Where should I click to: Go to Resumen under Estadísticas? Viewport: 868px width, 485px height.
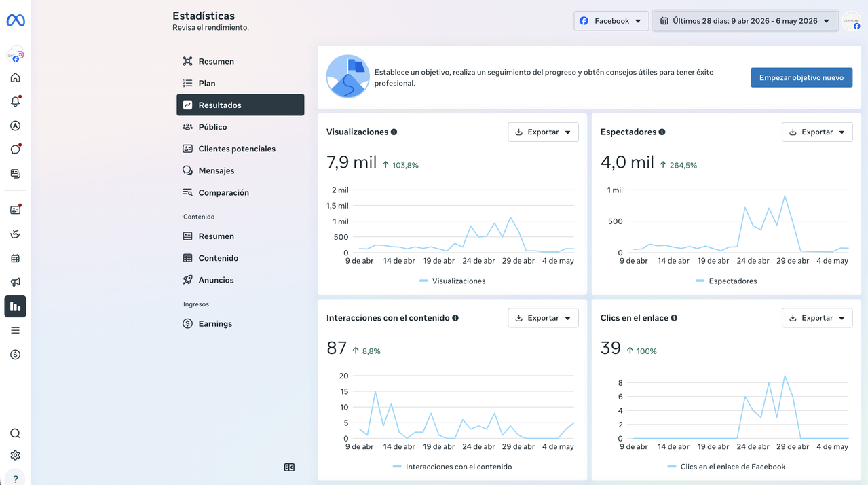point(240,61)
